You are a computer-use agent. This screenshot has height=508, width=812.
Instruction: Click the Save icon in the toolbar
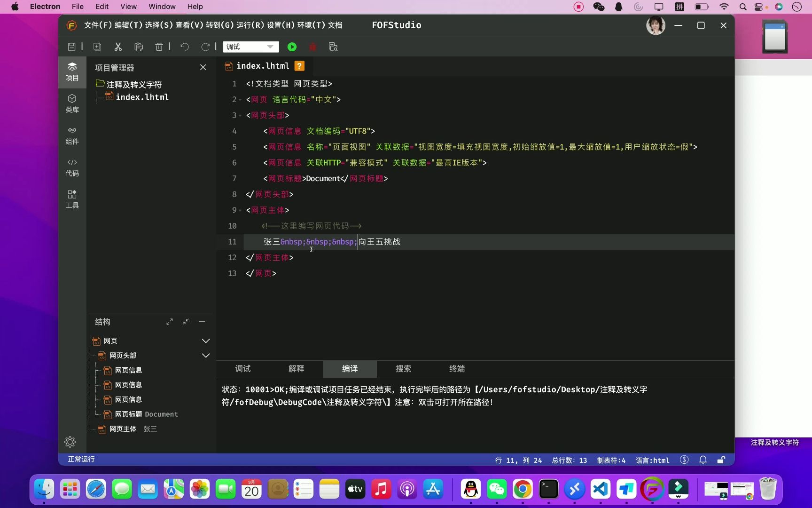point(71,47)
